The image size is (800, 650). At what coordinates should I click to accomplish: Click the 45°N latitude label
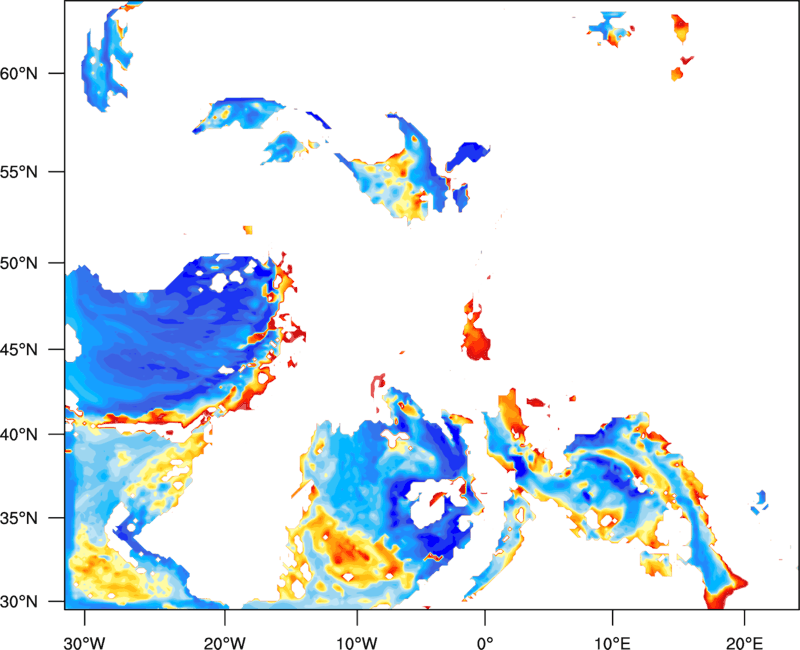coord(19,349)
